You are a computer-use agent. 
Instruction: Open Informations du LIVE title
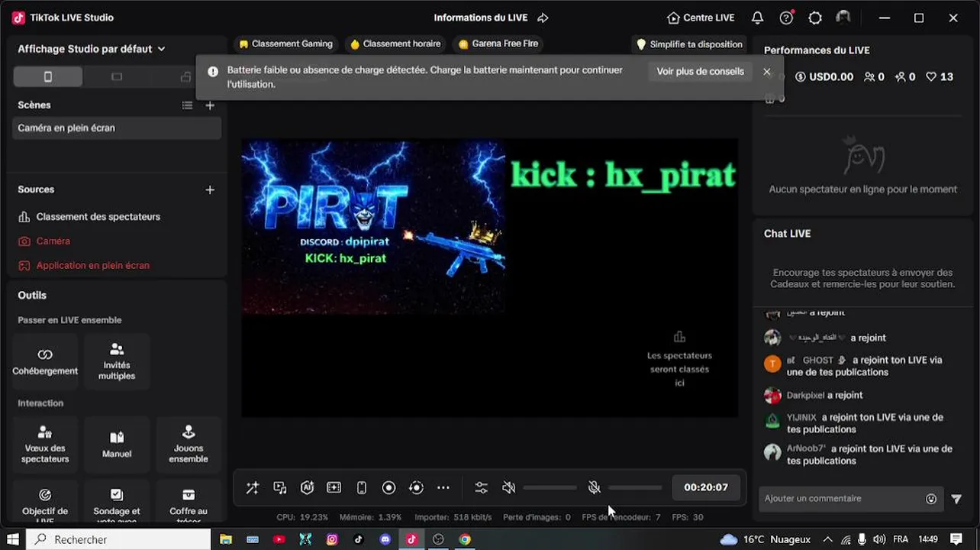pyautogui.click(x=480, y=18)
